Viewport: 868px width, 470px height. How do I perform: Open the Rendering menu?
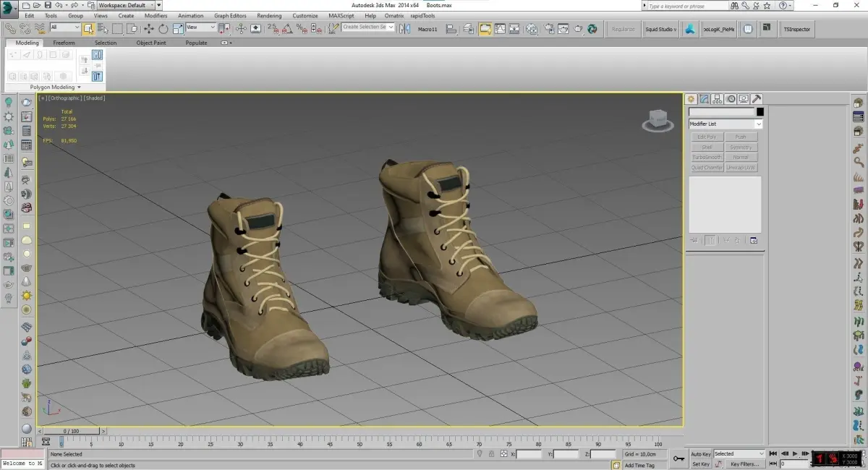[269, 15]
